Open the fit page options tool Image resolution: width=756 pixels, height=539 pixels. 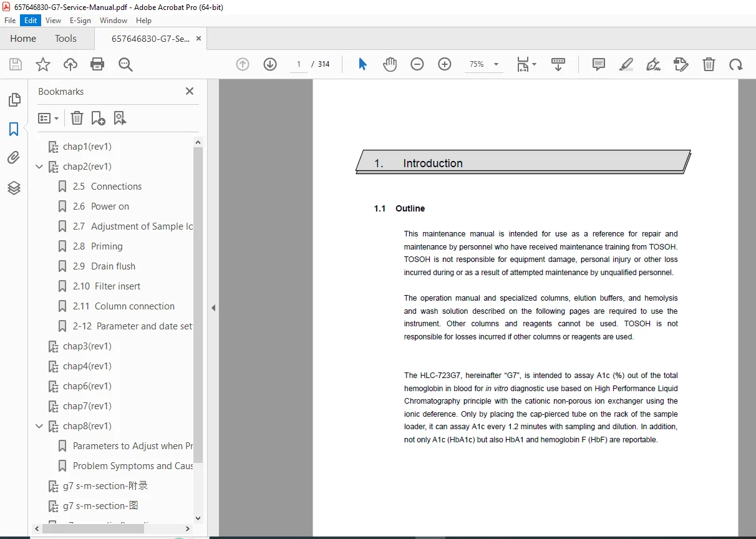526,64
